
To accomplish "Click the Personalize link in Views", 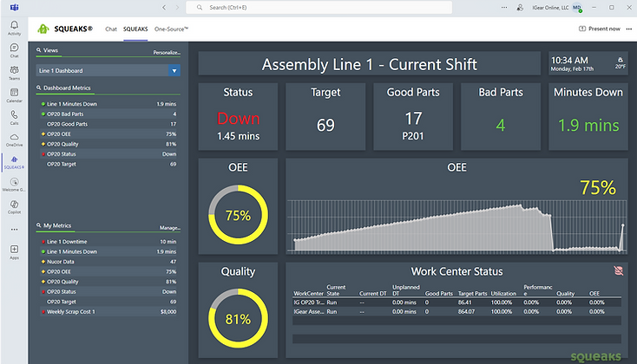I will [167, 52].
